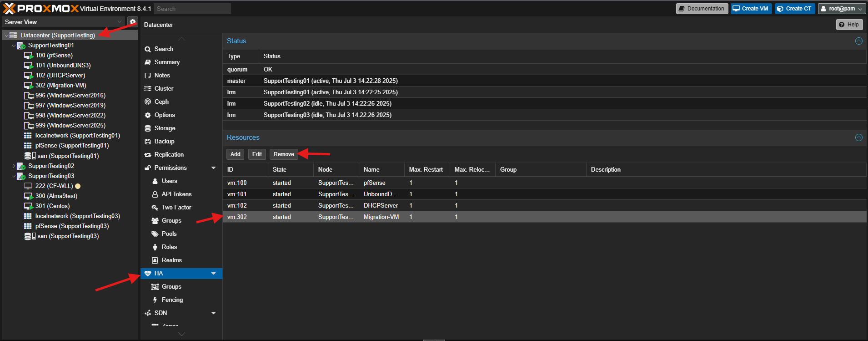
Task: Click the Storage database icon
Action: 148,128
